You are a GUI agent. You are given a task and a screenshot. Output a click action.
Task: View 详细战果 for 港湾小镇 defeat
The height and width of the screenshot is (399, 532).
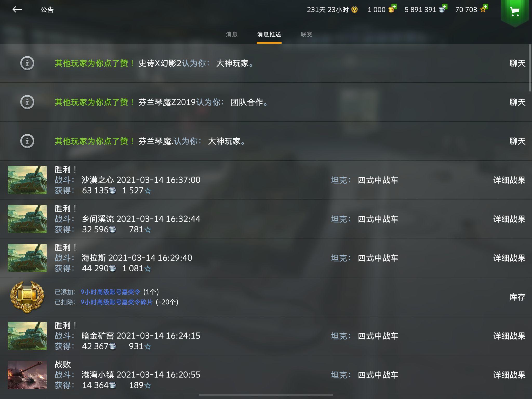coord(509,375)
